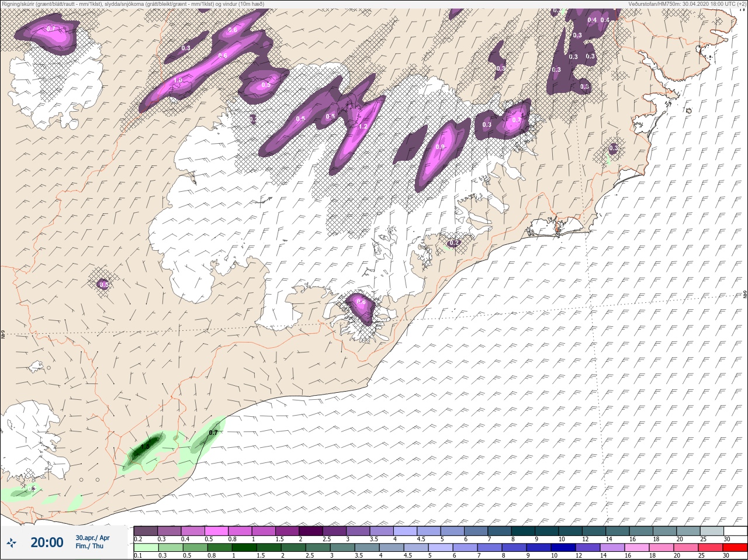Click the '0.8' label under bottom legend row
The width and height of the screenshot is (748, 560).
[x=212, y=555]
